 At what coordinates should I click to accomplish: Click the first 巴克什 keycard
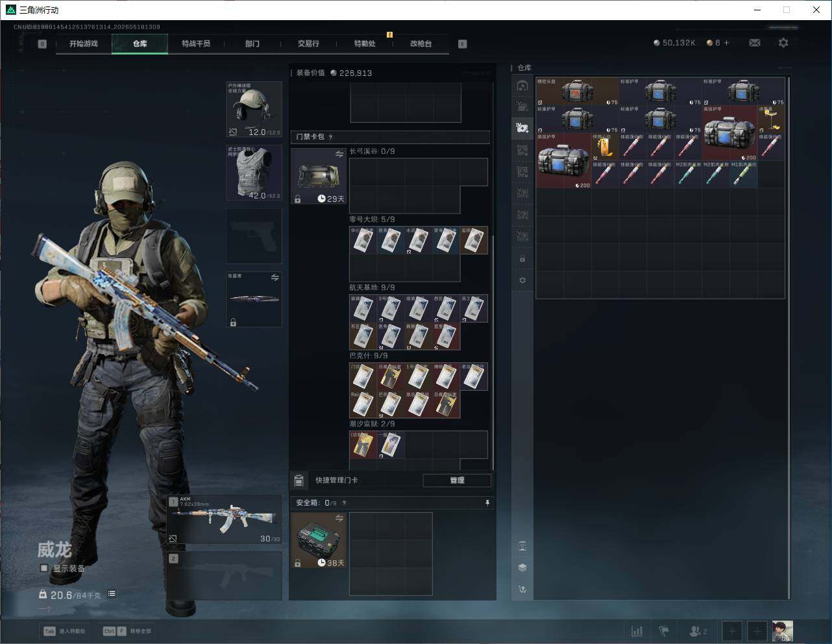point(363,377)
